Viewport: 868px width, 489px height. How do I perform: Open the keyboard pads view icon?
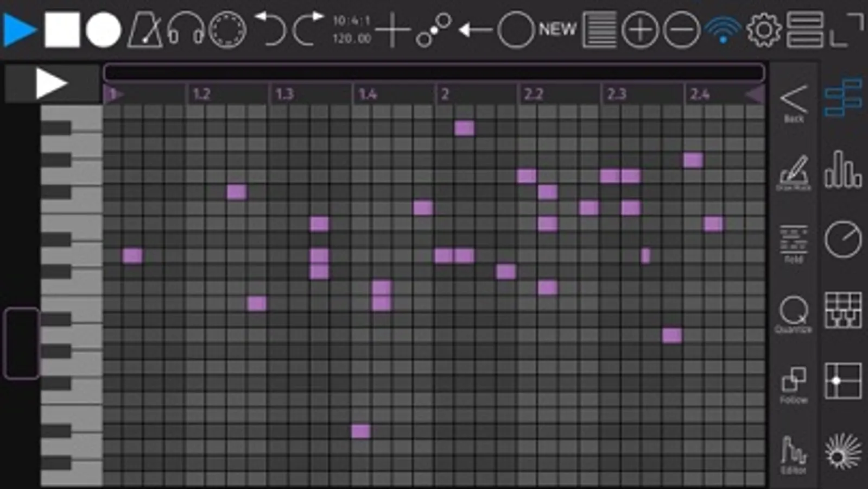click(843, 311)
